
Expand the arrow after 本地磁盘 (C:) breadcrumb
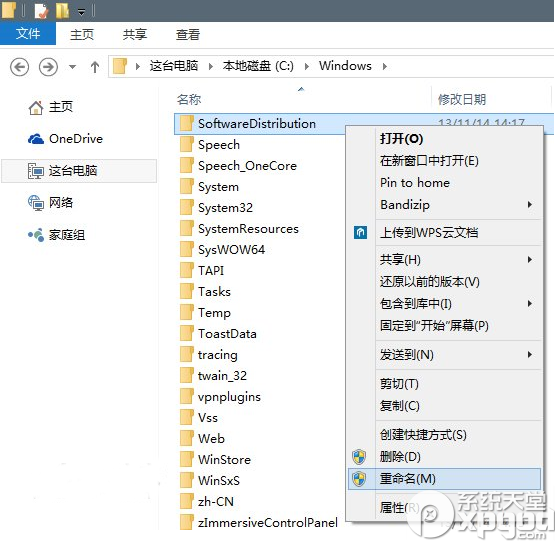tap(307, 66)
